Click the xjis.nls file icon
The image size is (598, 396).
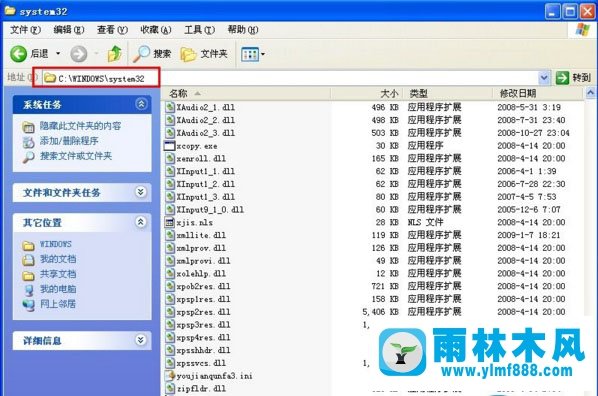tap(169, 222)
